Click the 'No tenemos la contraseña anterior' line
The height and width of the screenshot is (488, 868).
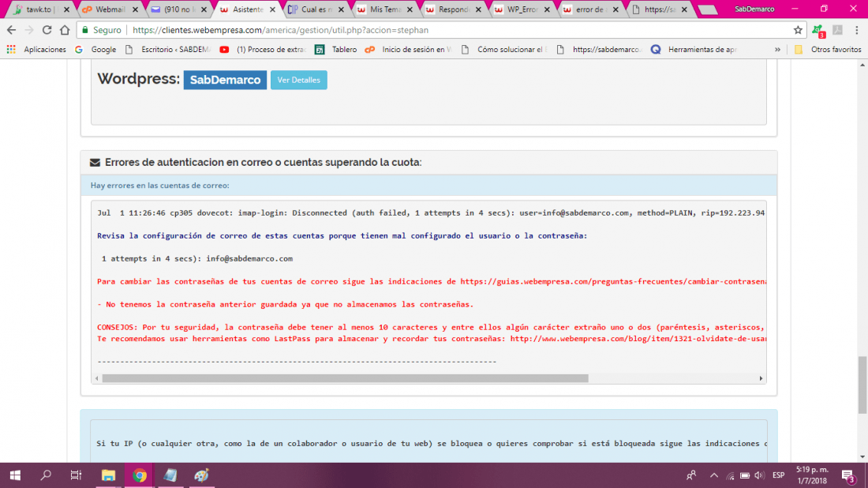(x=285, y=304)
